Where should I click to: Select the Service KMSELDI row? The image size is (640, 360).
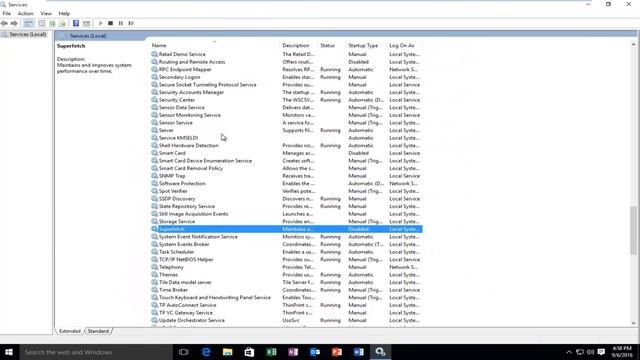tap(286, 138)
